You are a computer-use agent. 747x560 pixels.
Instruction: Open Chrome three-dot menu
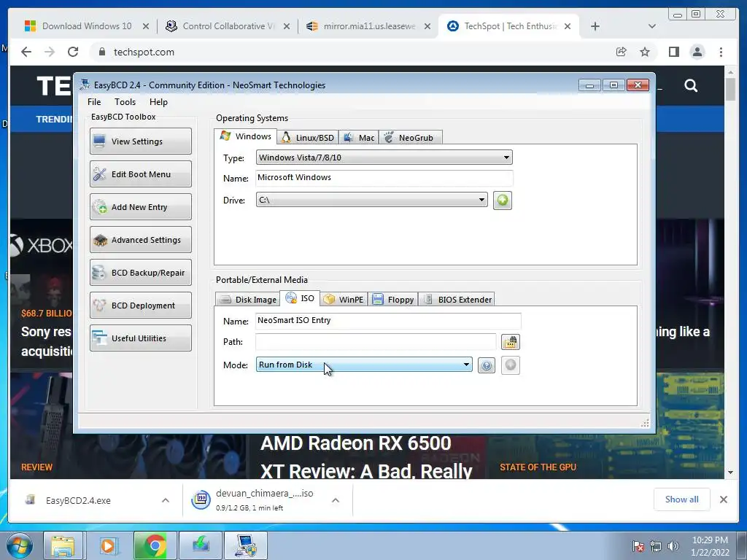721,52
